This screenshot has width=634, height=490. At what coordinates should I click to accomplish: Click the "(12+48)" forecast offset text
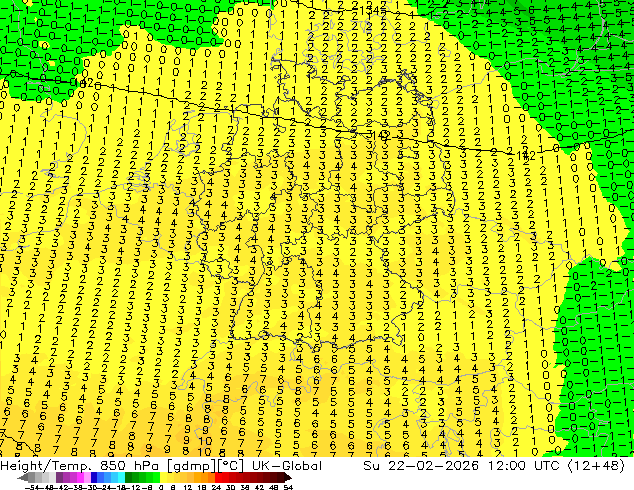pyautogui.click(x=596, y=466)
